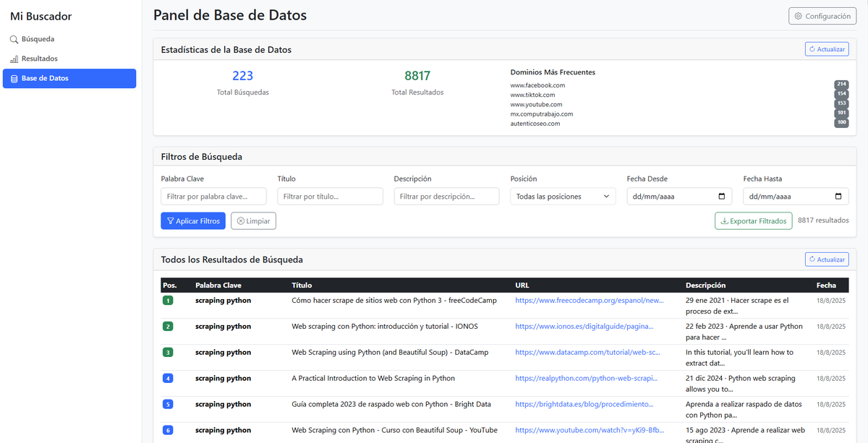Click the Exportar Filtrados button
The height and width of the screenshot is (443, 868).
753,220
